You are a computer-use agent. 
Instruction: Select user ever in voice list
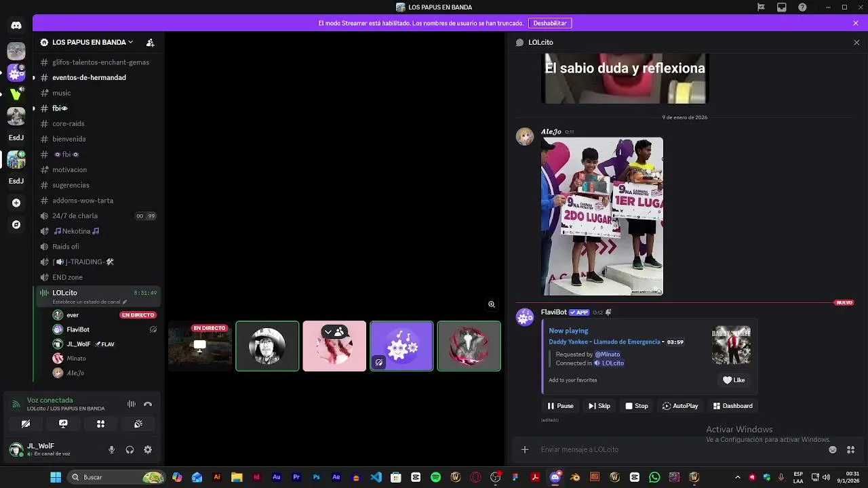pos(104,315)
